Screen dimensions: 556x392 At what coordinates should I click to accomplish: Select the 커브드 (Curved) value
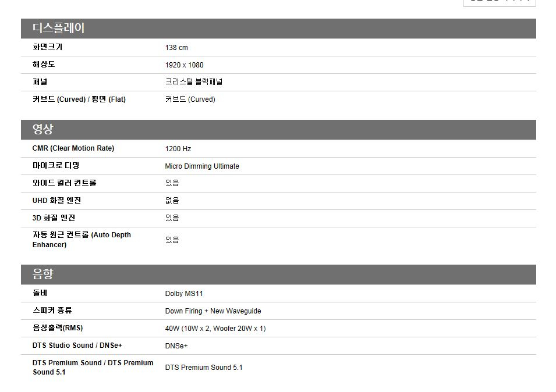coord(189,99)
